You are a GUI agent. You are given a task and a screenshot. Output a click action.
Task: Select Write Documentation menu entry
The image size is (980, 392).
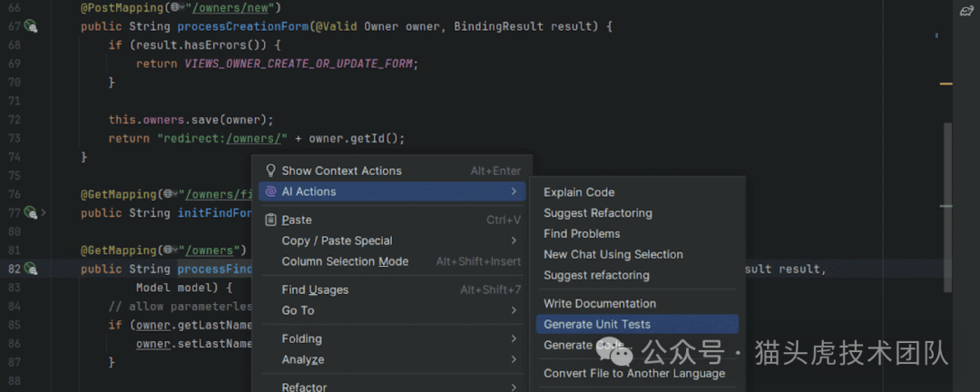tap(600, 303)
